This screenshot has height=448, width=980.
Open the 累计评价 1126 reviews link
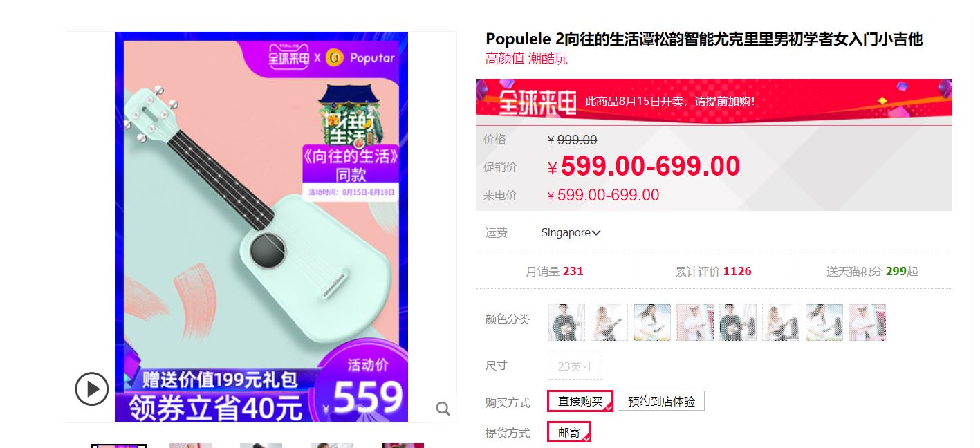pyautogui.click(x=713, y=271)
